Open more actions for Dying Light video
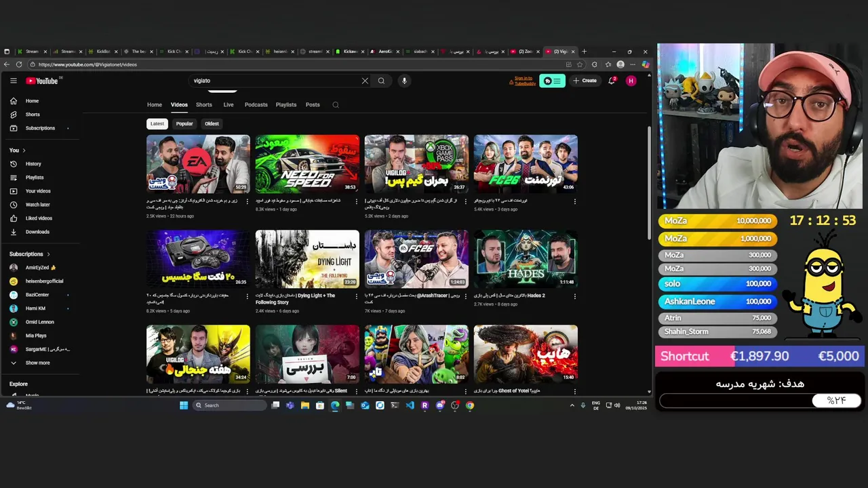The image size is (868, 488). [357, 296]
